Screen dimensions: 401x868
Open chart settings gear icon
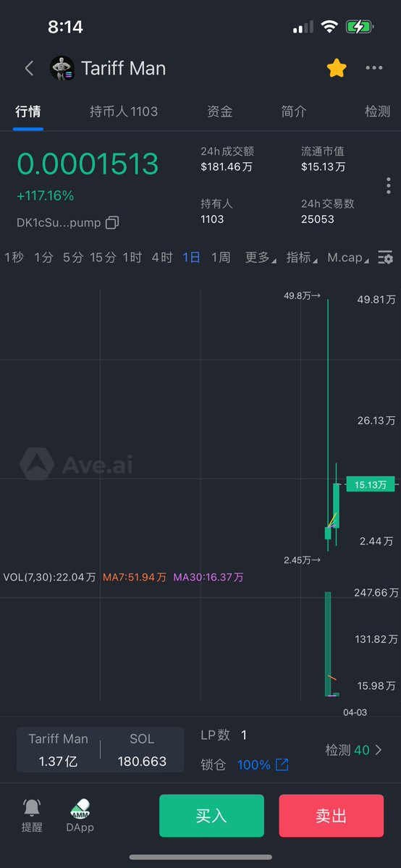click(x=385, y=258)
